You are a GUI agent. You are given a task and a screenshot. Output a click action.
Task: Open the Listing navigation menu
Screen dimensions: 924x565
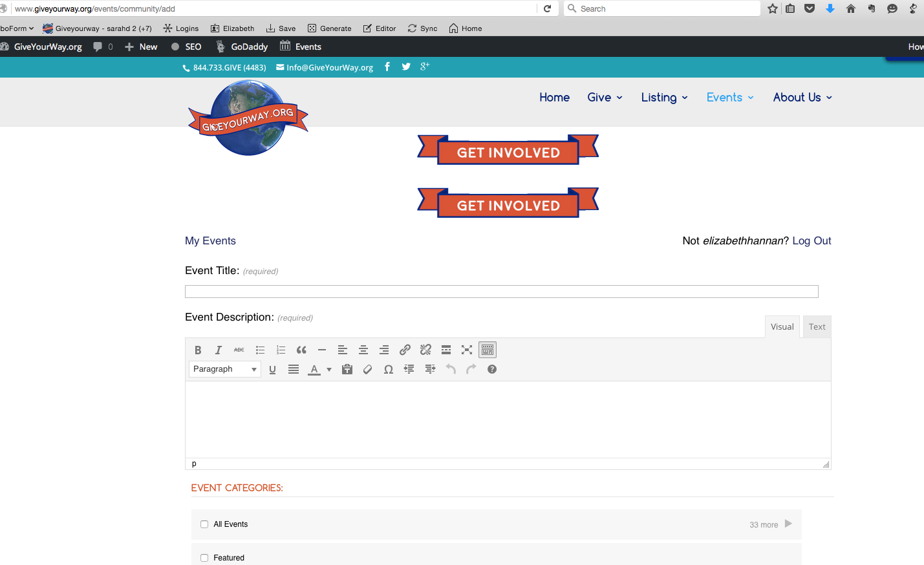click(x=664, y=98)
